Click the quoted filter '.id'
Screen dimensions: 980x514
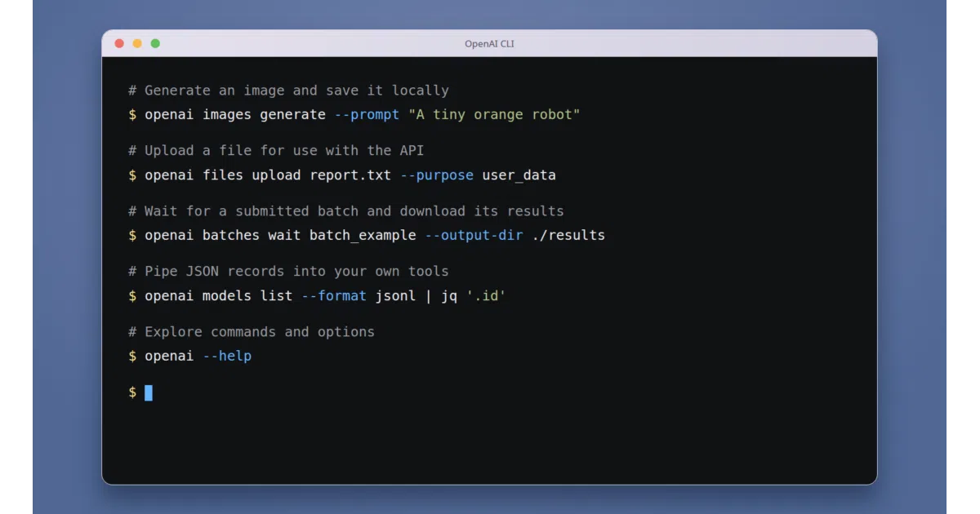click(486, 295)
